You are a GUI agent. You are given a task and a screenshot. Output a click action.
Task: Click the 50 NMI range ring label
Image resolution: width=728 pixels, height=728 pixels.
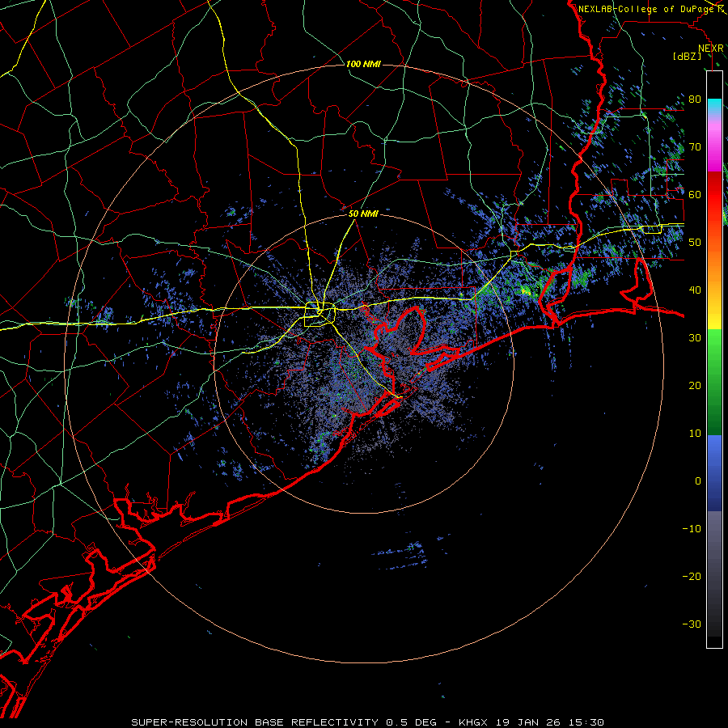pyautogui.click(x=363, y=214)
